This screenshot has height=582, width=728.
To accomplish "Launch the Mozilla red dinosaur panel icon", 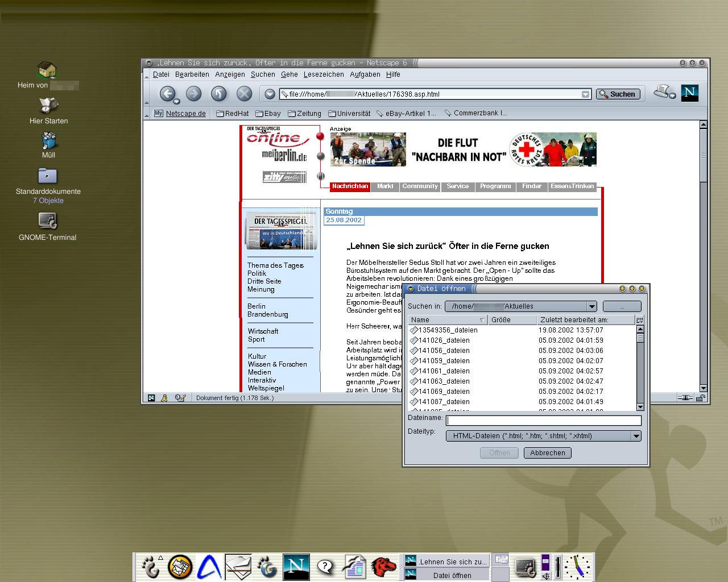I will click(383, 567).
